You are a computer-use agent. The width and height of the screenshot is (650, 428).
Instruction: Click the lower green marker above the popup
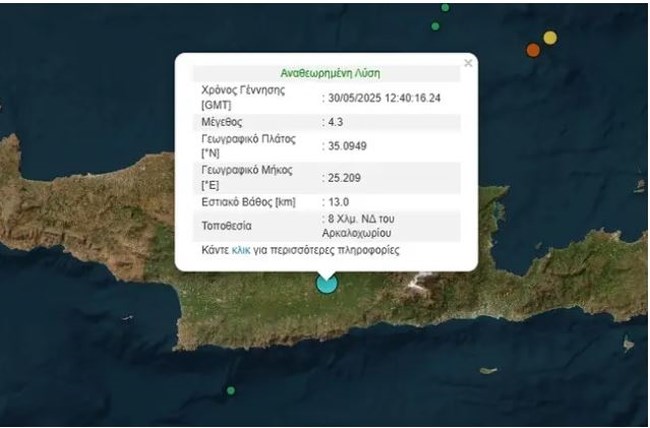[434, 25]
